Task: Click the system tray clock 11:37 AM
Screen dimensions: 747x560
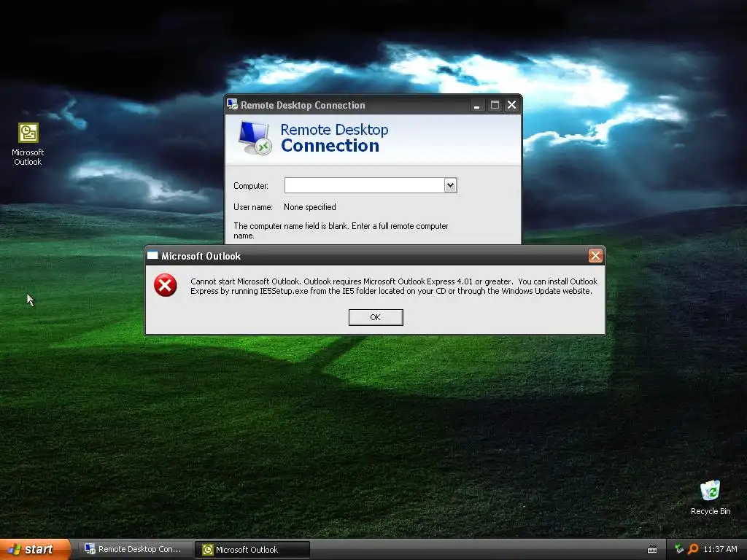Action: (720, 549)
